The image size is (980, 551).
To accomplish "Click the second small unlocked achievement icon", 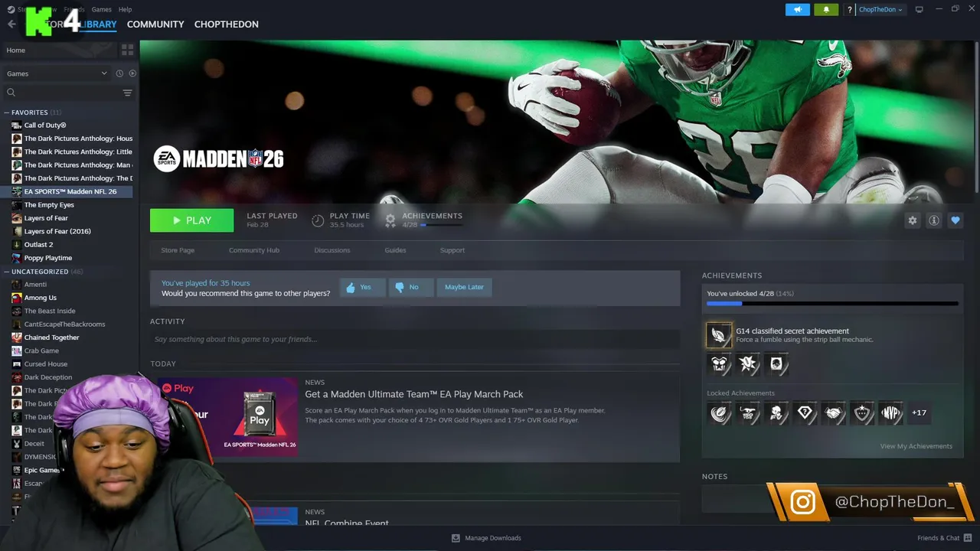I will (x=748, y=364).
